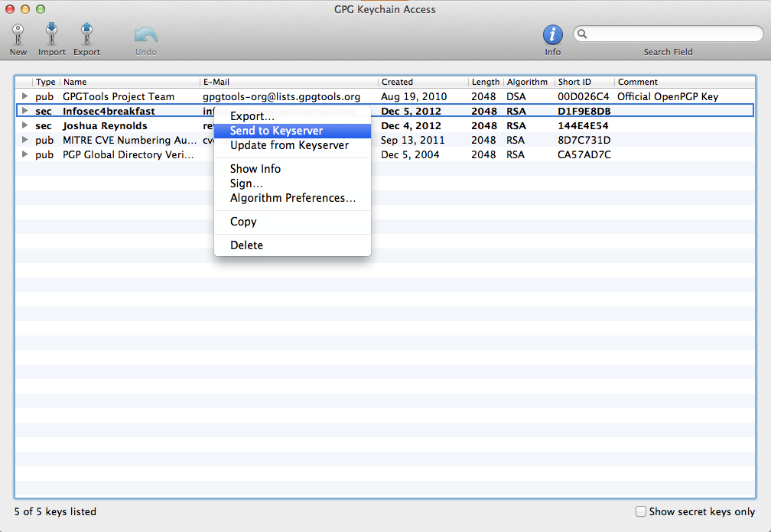Sort by Short ID column header

coord(584,82)
